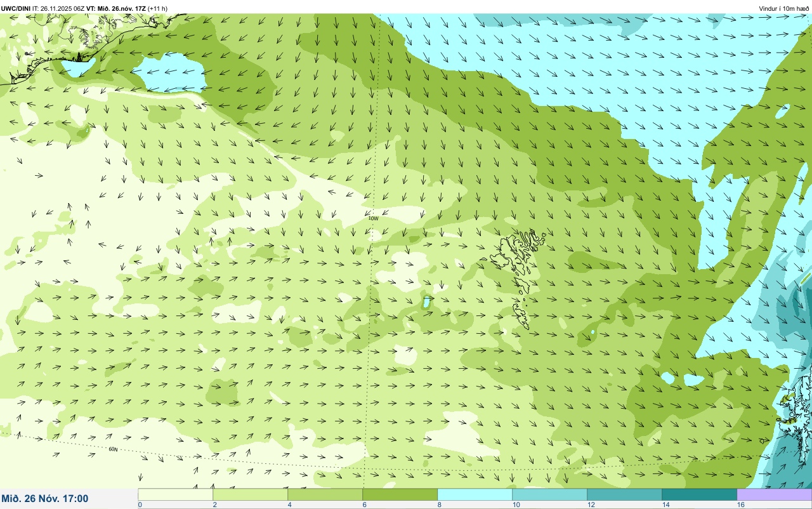Choose the purple above-16 legend swatch
This screenshot has height=509, width=812.
pos(774,494)
